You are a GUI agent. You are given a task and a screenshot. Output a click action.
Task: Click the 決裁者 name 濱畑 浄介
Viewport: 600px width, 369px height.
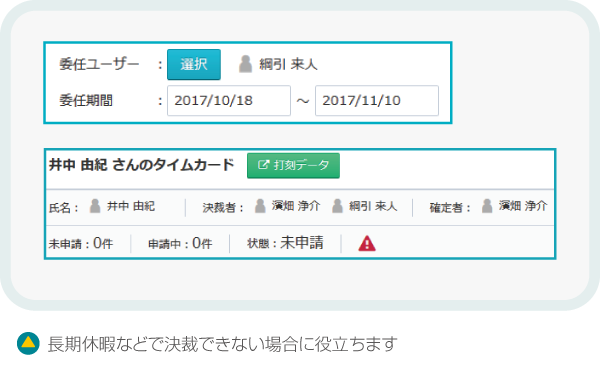pos(296,206)
